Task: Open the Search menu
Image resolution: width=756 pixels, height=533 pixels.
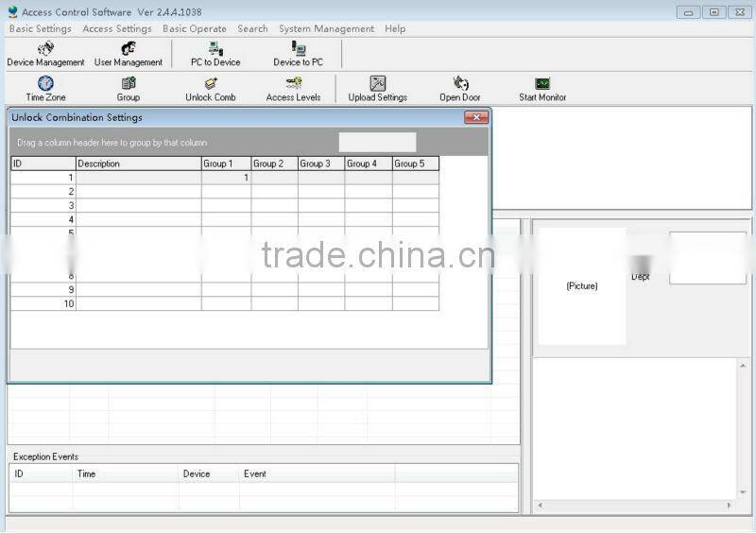Action: [x=252, y=29]
